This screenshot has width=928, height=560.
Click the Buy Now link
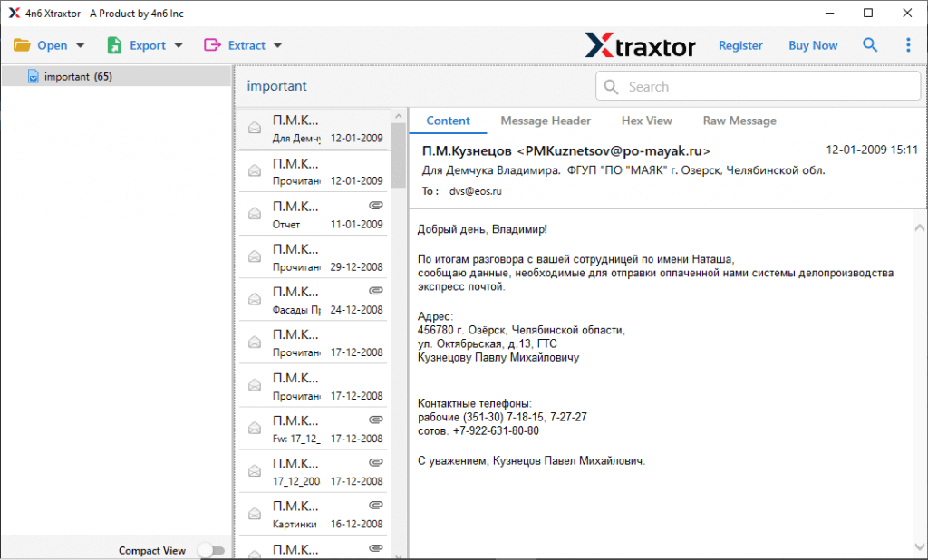[813, 45]
